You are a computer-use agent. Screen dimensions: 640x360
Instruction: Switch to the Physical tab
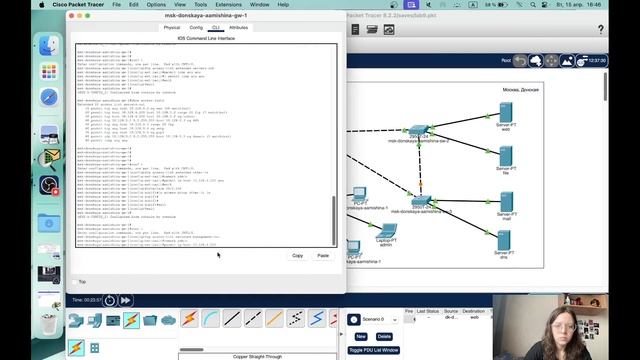171,27
